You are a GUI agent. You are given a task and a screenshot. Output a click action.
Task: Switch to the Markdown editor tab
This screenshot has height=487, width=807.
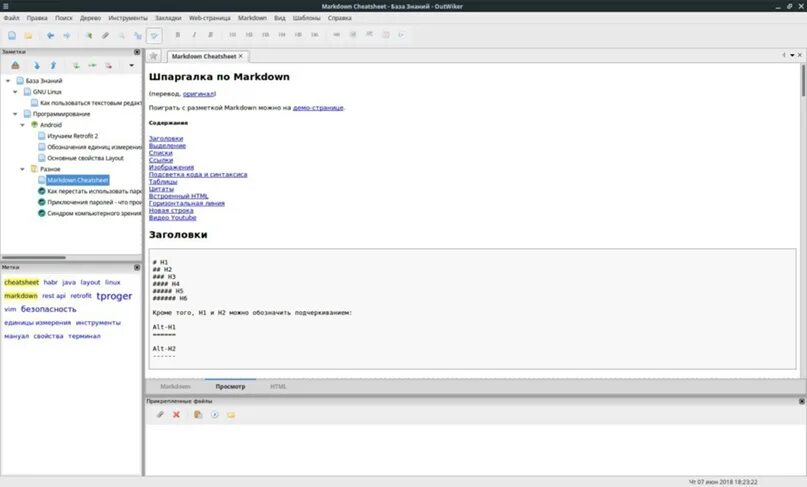(175, 387)
